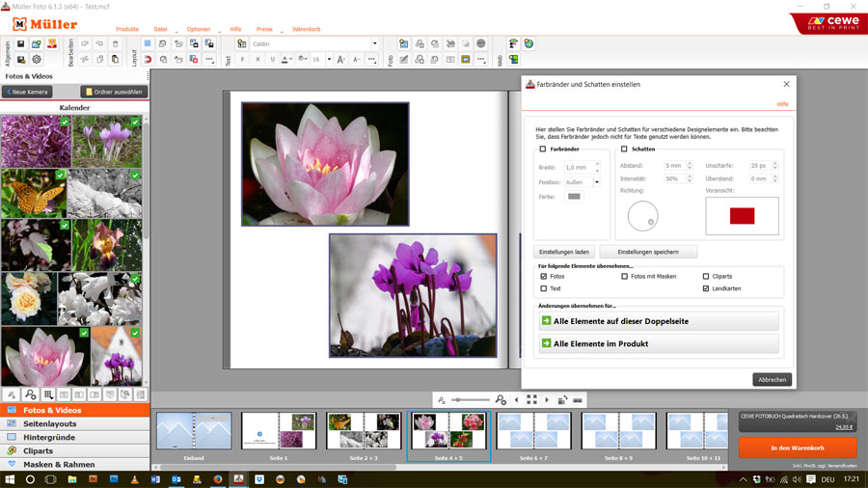The height and width of the screenshot is (488, 868).
Task: Click the increase font size icon
Action: [x=342, y=59]
